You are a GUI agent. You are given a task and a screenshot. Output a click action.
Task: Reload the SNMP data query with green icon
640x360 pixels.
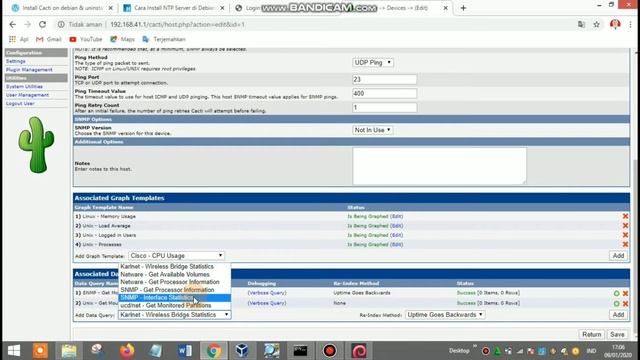tap(616, 293)
